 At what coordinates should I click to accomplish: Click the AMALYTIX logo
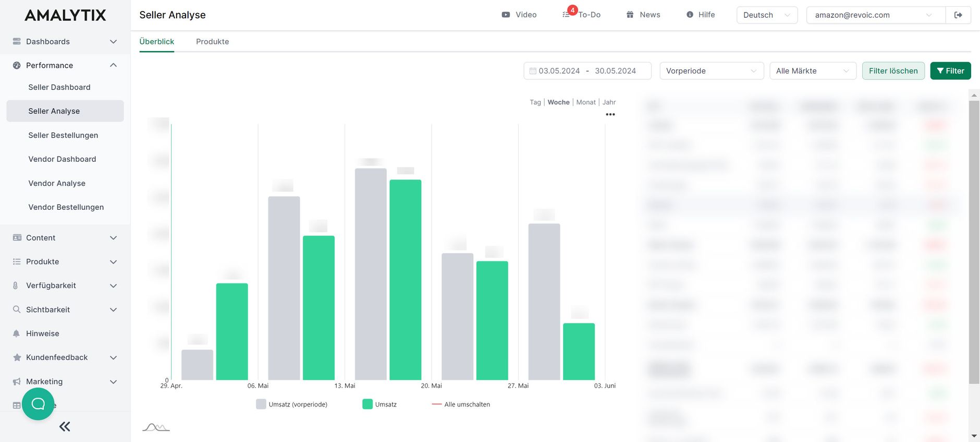(x=65, y=15)
